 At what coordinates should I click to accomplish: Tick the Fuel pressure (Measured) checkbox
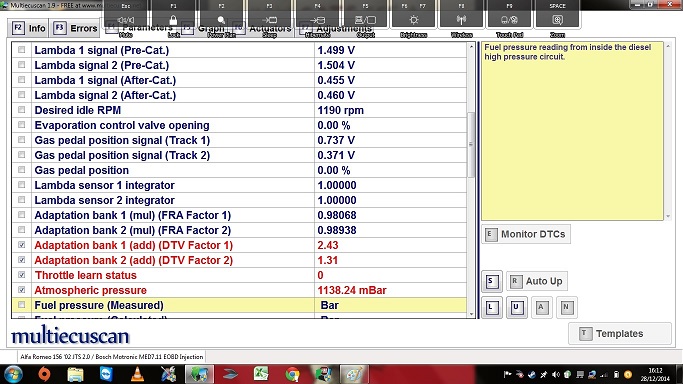21,305
